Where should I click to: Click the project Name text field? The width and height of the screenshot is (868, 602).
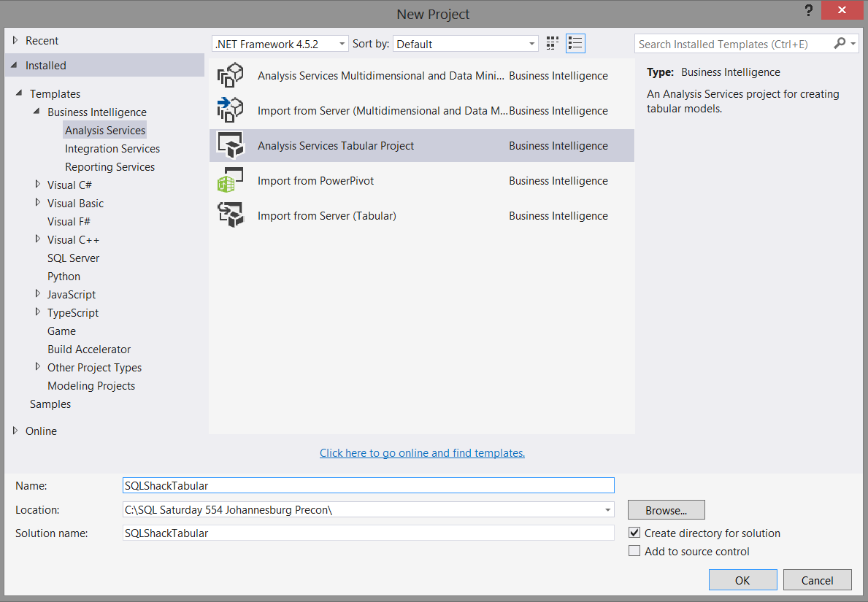369,485
